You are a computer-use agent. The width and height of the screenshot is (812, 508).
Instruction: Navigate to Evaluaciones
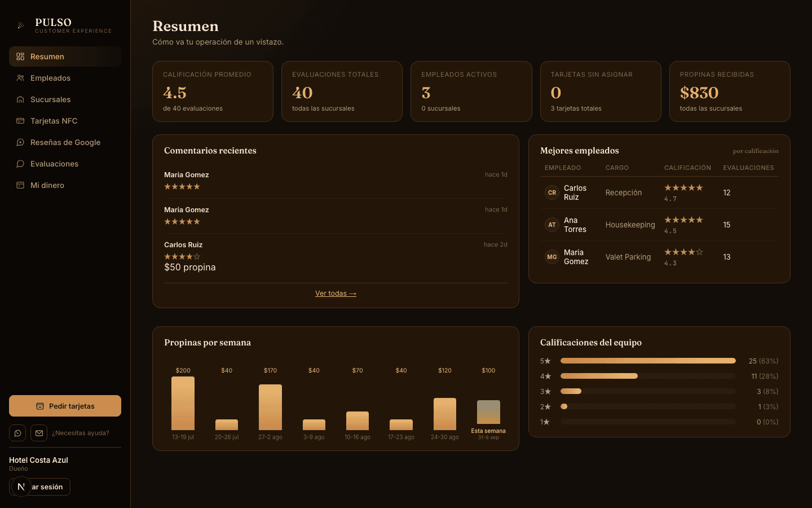pyautogui.click(x=65, y=164)
